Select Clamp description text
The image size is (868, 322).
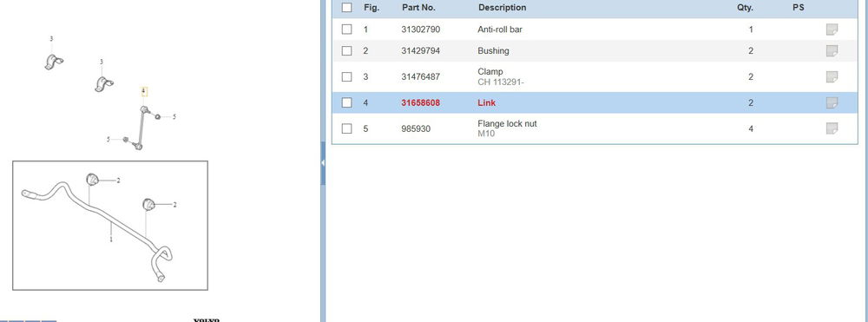click(490, 72)
